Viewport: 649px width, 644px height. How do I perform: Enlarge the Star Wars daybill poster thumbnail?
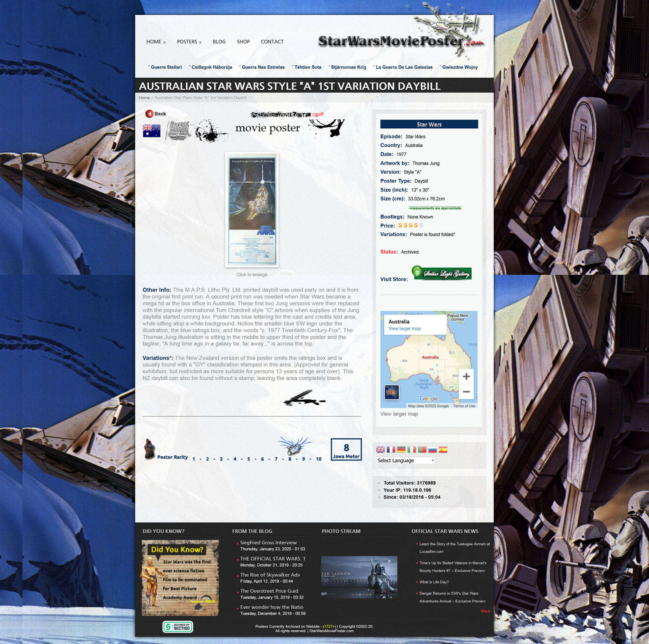click(x=252, y=209)
